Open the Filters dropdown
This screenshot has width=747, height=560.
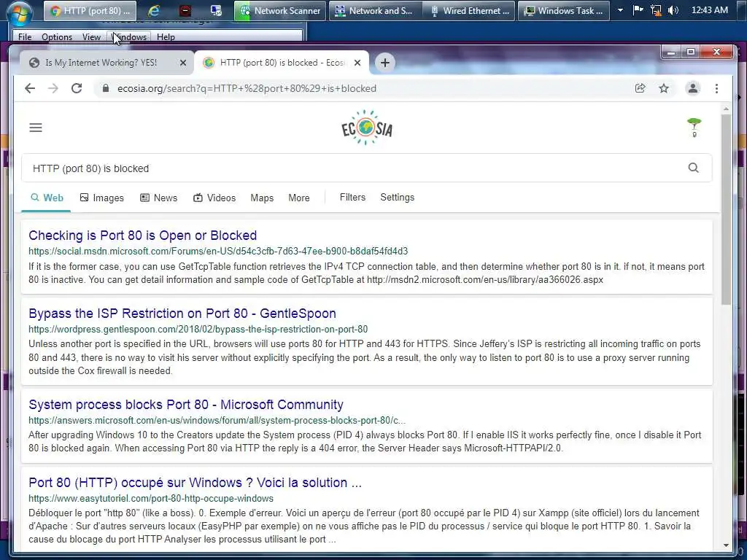click(352, 197)
